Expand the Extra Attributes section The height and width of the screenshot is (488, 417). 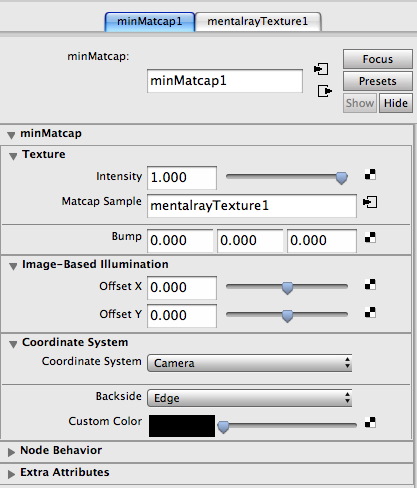(11, 474)
